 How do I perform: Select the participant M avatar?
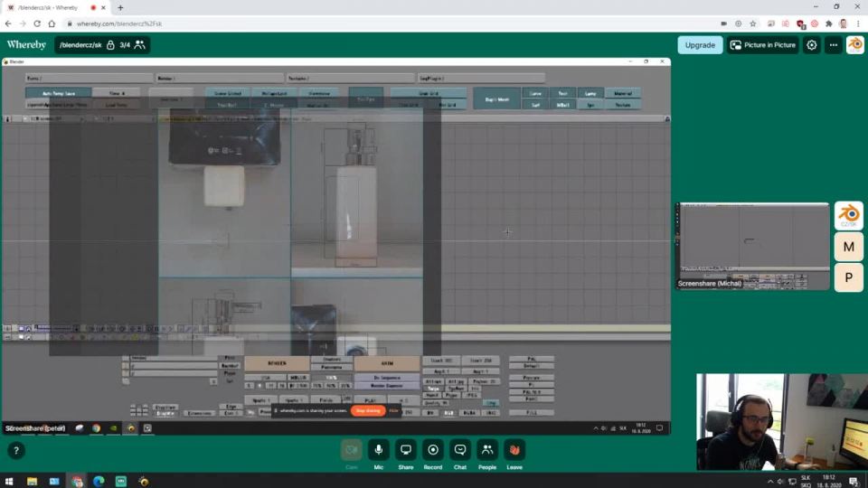coord(849,247)
